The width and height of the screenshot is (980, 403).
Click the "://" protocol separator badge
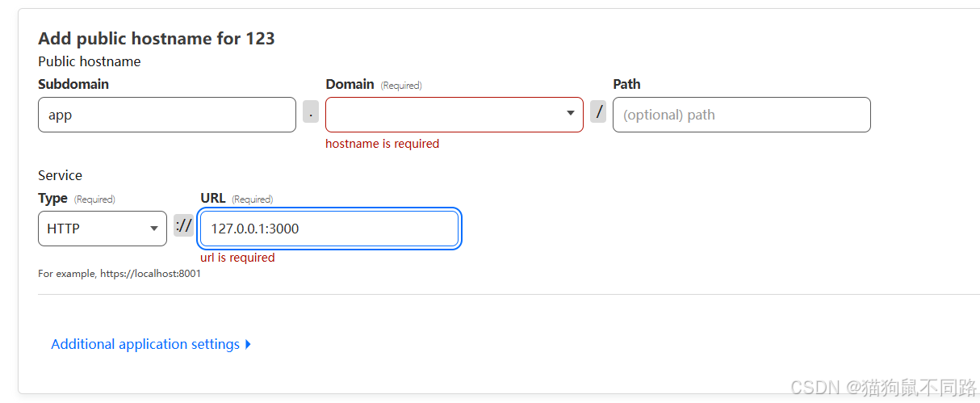click(x=184, y=226)
